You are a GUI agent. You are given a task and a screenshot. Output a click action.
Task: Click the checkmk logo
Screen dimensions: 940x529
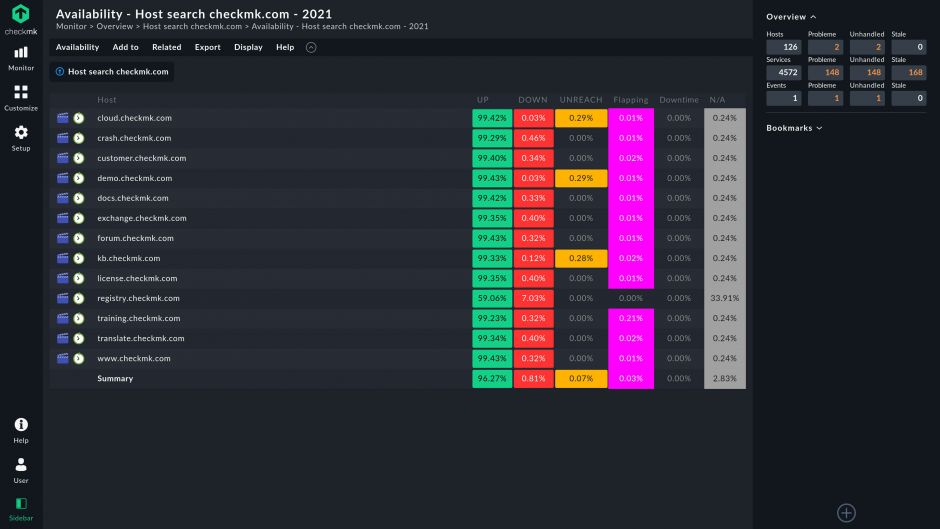pos(21,18)
